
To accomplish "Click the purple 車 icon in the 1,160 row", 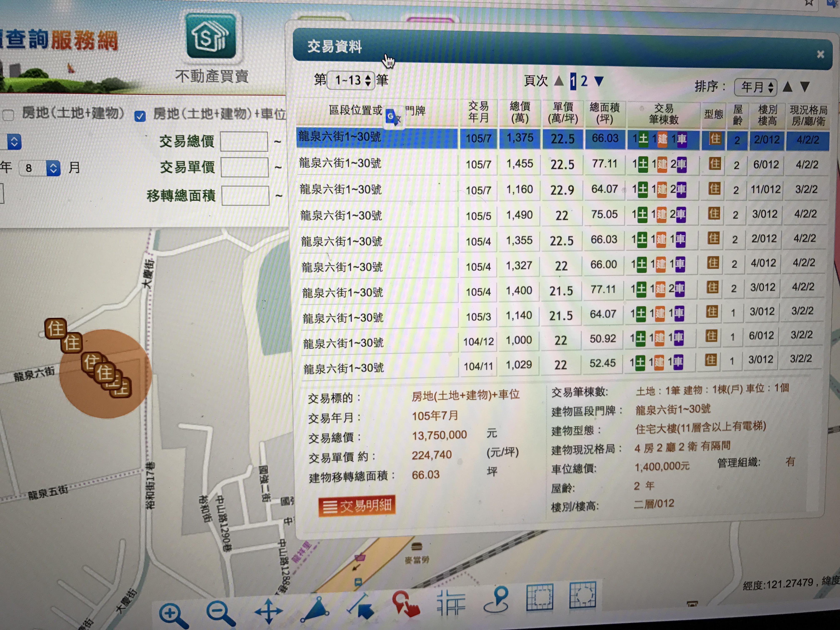I will [x=681, y=190].
